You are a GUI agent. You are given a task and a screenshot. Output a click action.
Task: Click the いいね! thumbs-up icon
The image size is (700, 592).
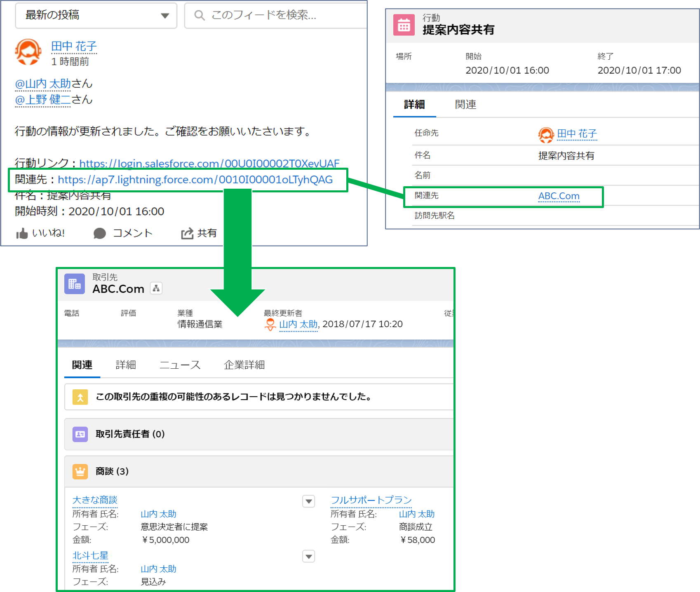[x=22, y=234]
